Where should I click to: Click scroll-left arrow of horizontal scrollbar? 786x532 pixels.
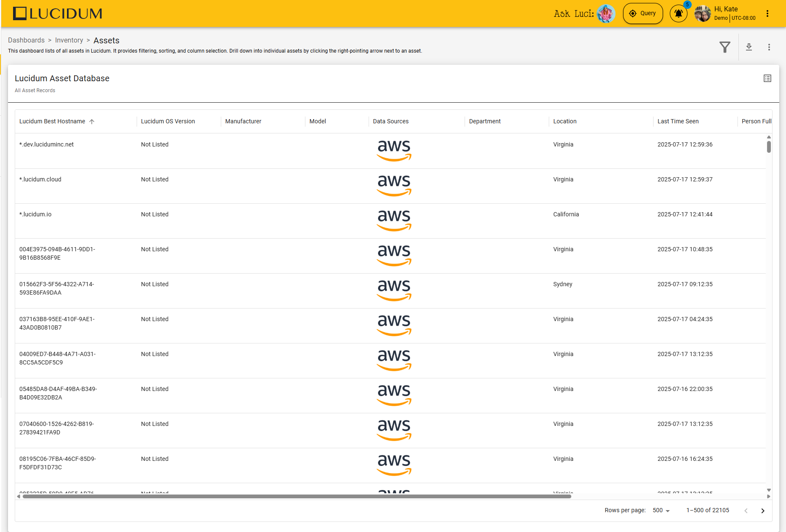pos(19,496)
